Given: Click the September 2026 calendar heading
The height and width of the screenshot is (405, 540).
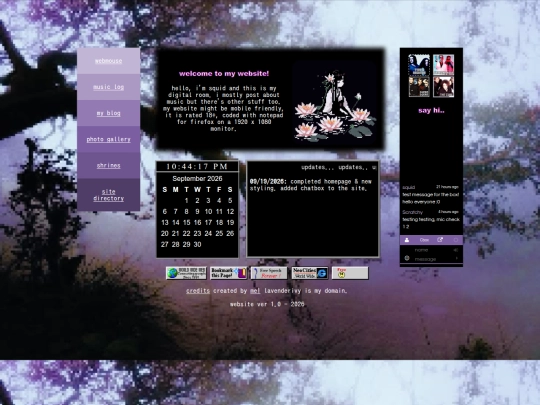Looking at the screenshot, I should [x=197, y=179].
